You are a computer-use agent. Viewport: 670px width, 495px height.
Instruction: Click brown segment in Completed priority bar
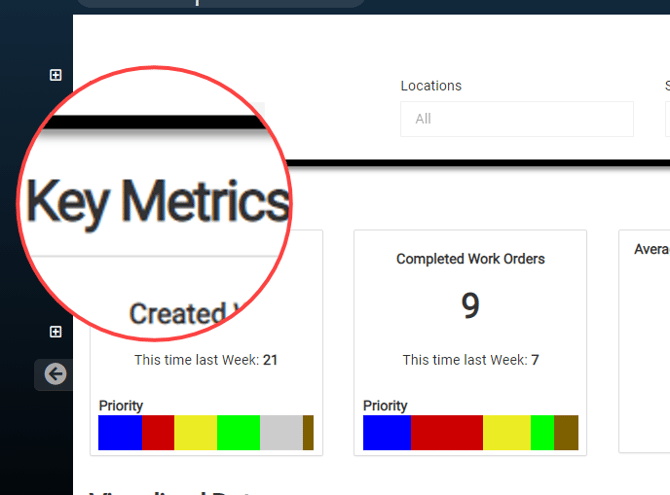pos(566,433)
